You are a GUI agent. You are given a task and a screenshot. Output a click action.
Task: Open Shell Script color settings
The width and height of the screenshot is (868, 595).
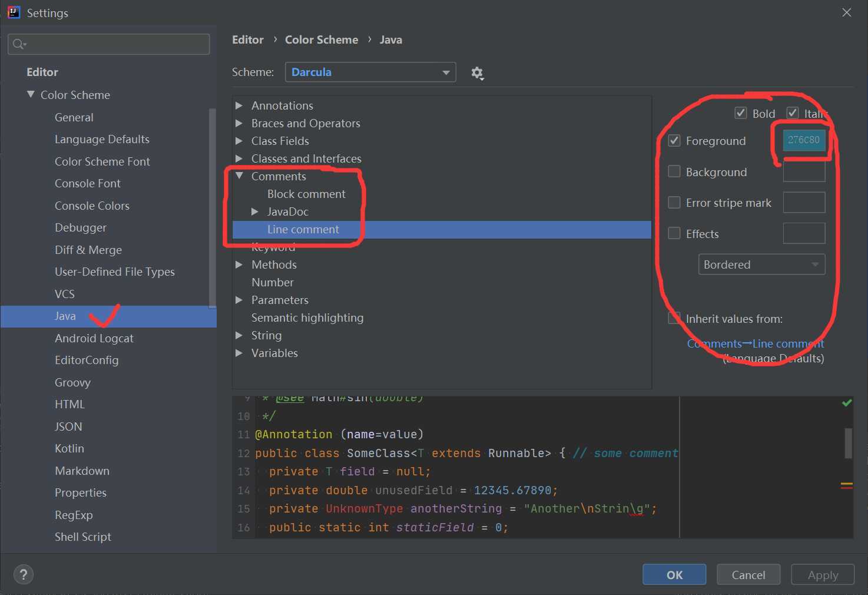point(82,537)
